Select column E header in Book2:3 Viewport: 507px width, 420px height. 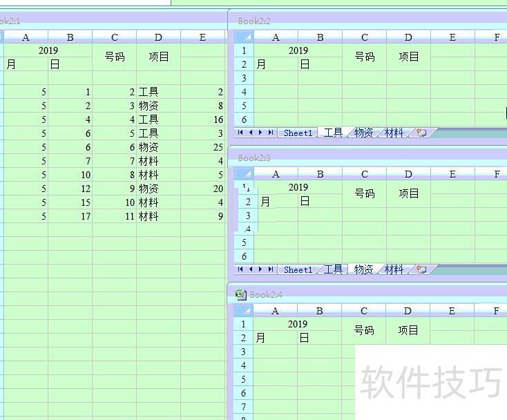click(452, 174)
